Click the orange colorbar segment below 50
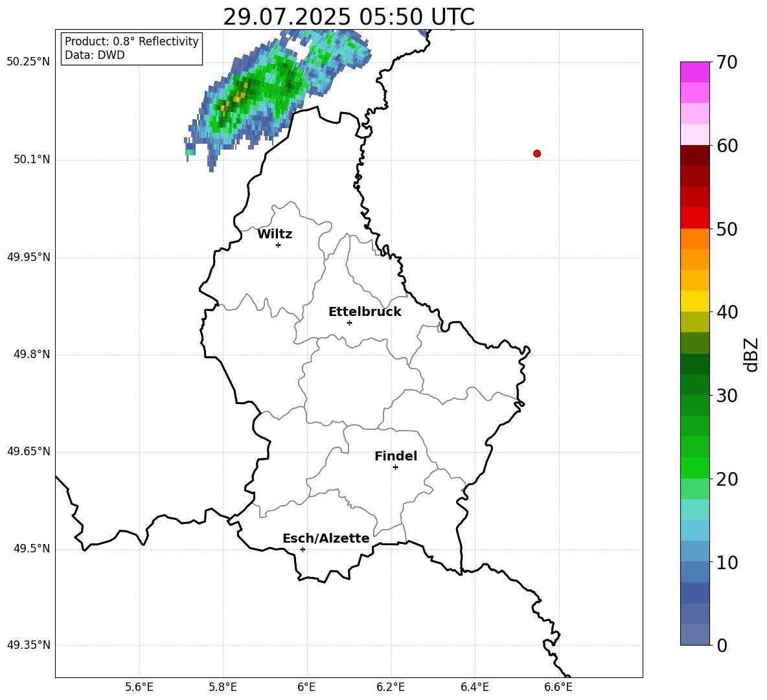 click(x=695, y=239)
